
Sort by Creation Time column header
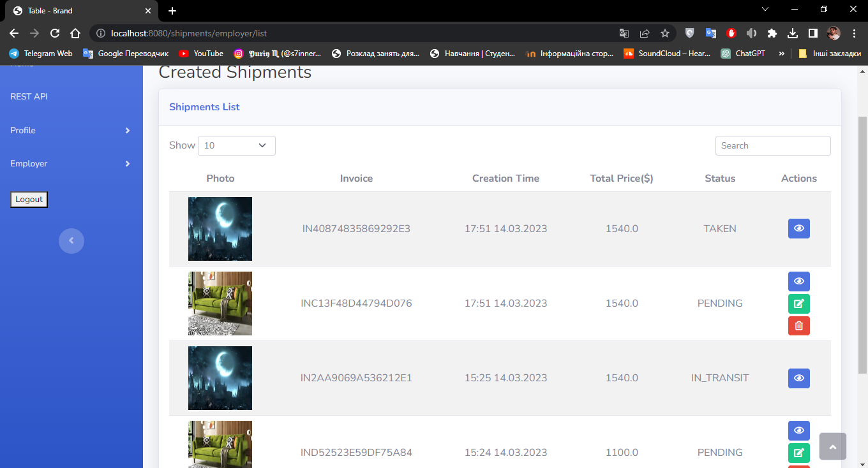505,179
